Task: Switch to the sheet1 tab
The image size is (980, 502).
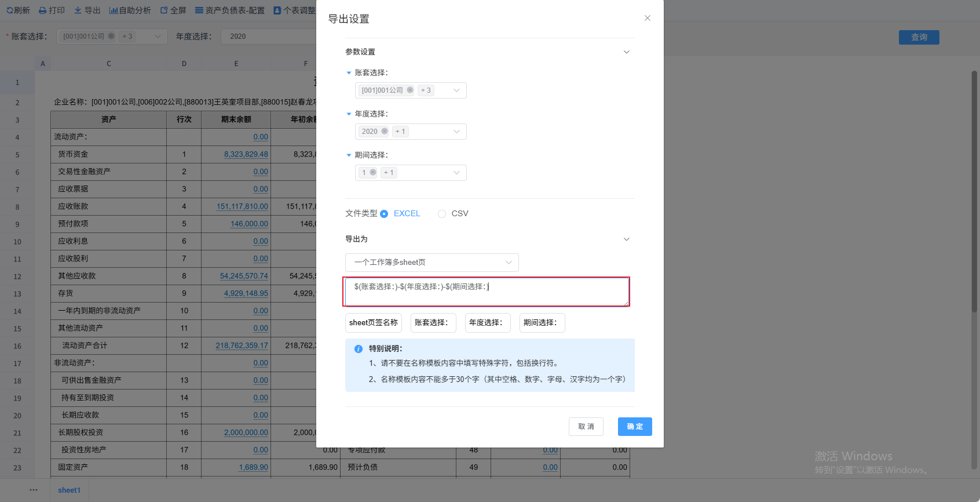Action: (x=69, y=490)
